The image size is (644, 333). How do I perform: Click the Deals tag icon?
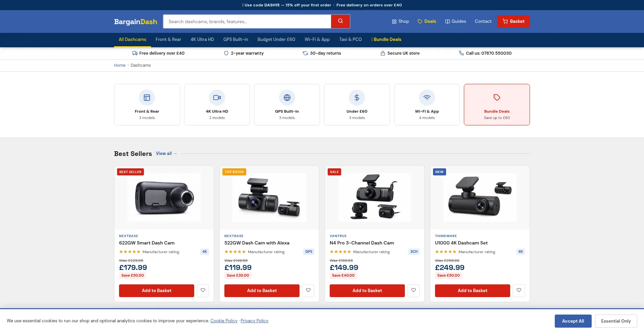pyautogui.click(x=420, y=21)
